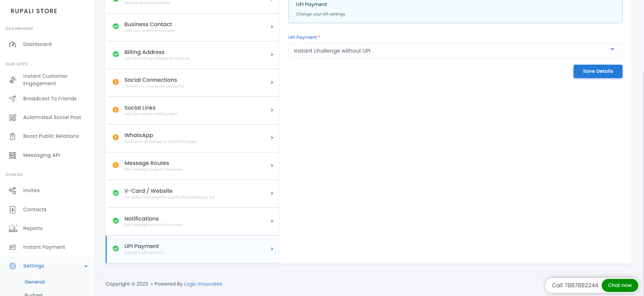Click 'Add your billing address for invoices' text

[157, 58]
